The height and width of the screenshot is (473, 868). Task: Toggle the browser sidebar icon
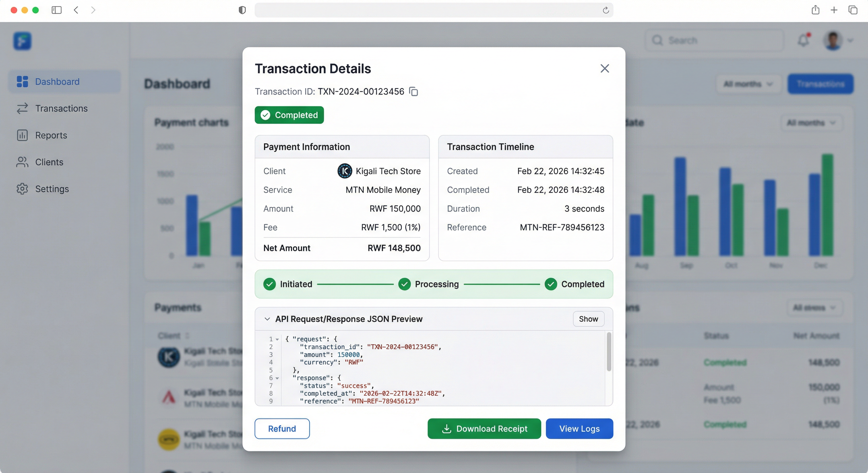tap(57, 10)
